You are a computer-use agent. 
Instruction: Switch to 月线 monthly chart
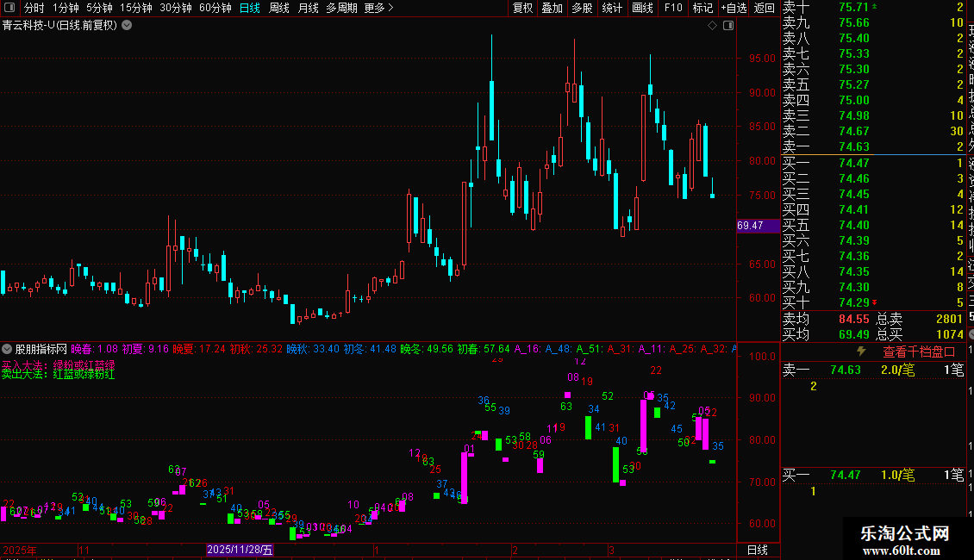click(x=308, y=8)
